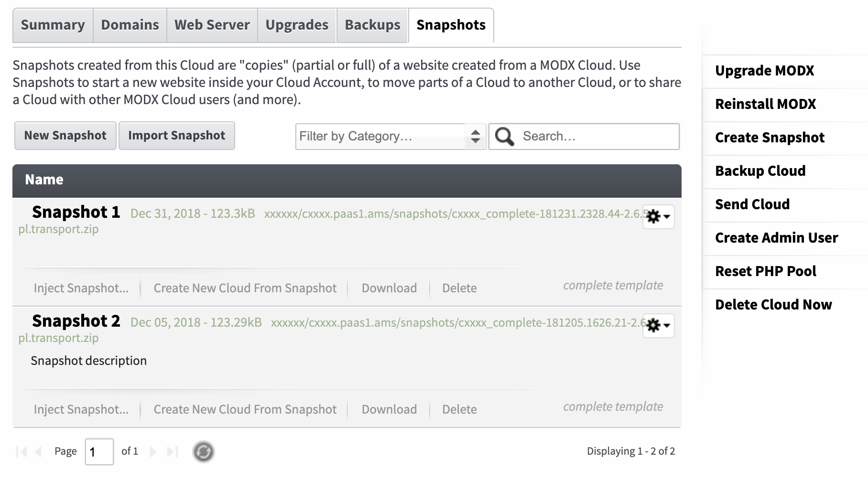The width and height of the screenshot is (868, 490).
Task: Delete Snapshot 1
Action: [459, 288]
